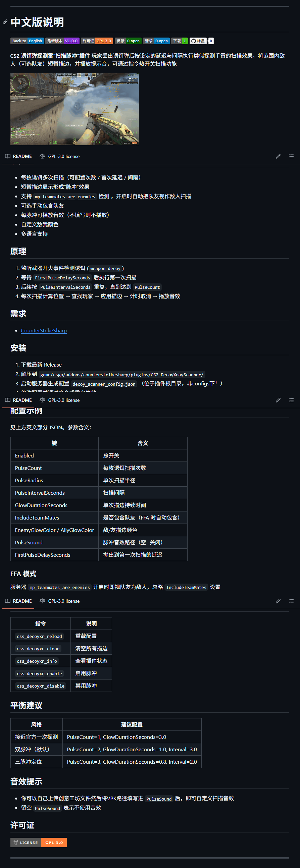Click the 下载 download count badge
The height and width of the screenshot is (868, 300).
click(x=179, y=41)
